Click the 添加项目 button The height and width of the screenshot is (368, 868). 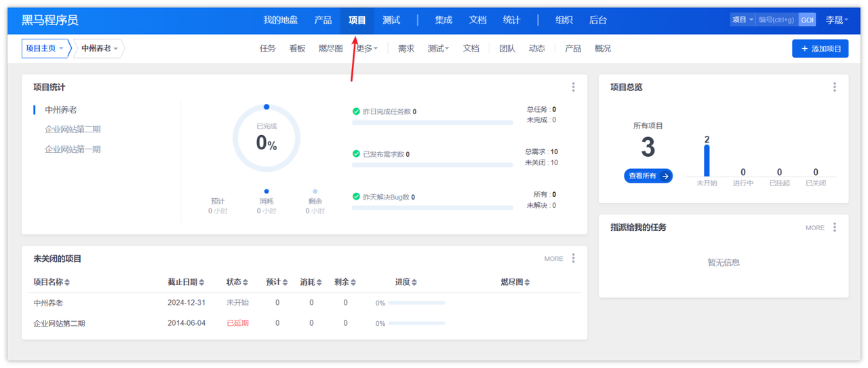(x=820, y=49)
